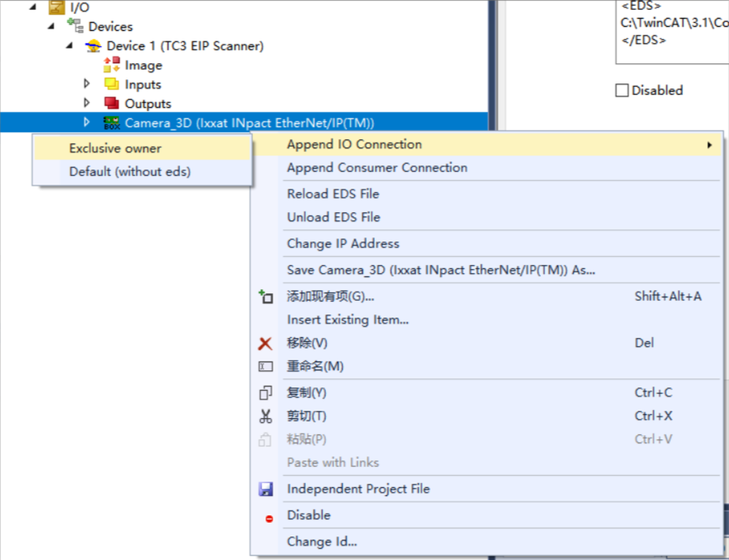Click the Camera_3D box icon
Viewport: 729px width, 560px height.
coord(111,122)
